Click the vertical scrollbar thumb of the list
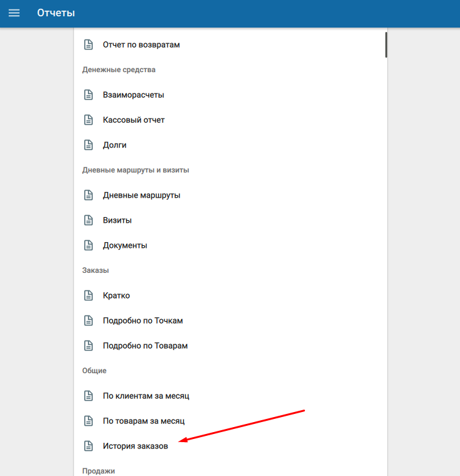This screenshot has height=476, width=460. pyautogui.click(x=386, y=45)
